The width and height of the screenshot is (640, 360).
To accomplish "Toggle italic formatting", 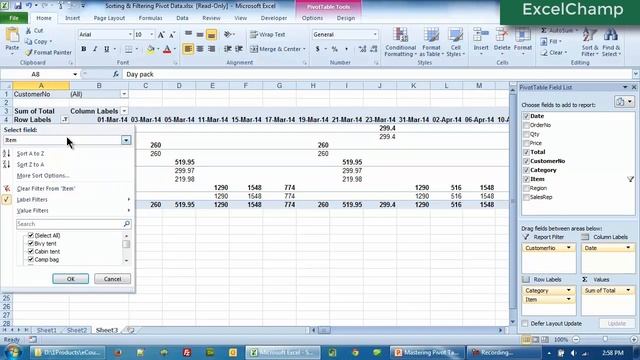I will click(95, 49).
